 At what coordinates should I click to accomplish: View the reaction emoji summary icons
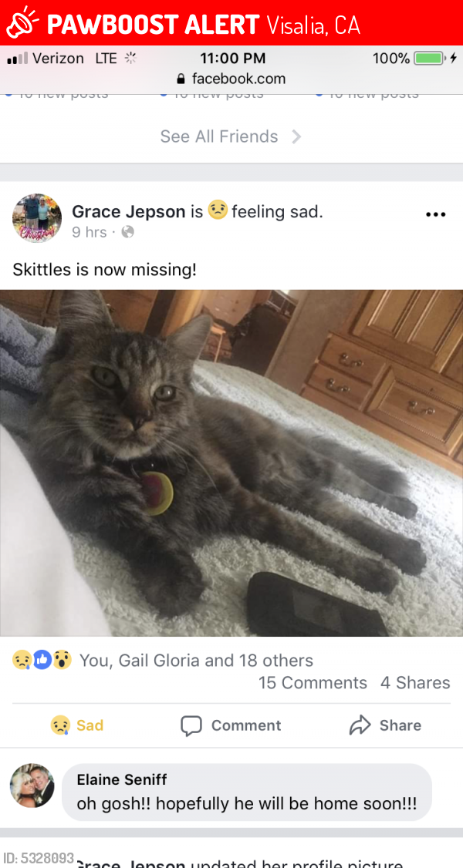[x=42, y=660]
